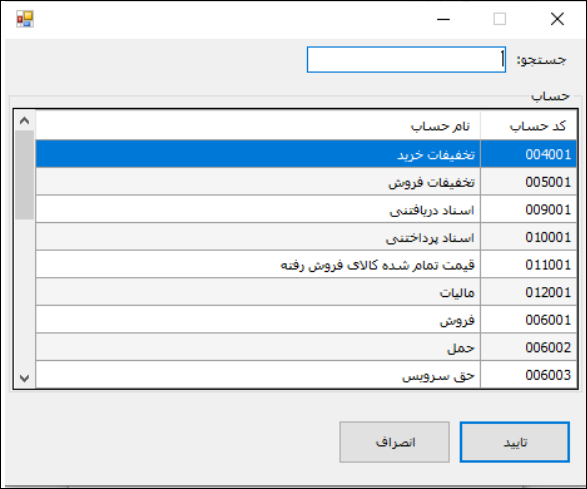
Task: Cancel using the انصراف button
Action: (x=395, y=442)
